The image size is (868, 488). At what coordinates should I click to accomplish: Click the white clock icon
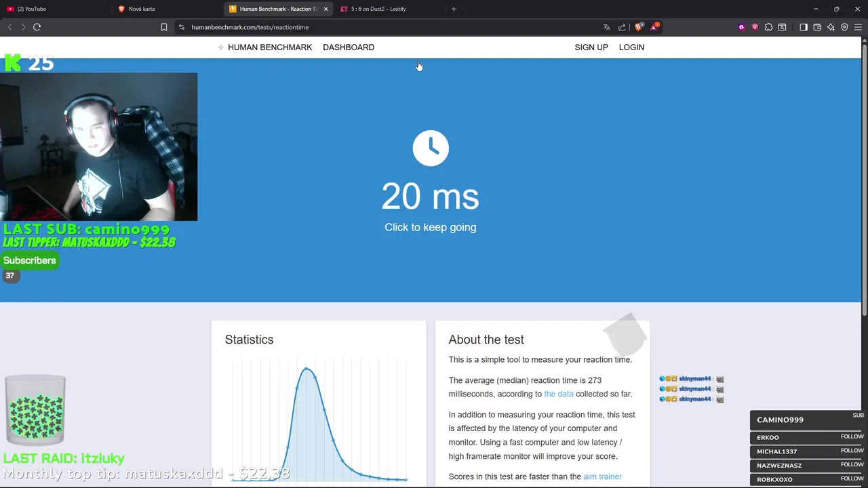point(431,148)
